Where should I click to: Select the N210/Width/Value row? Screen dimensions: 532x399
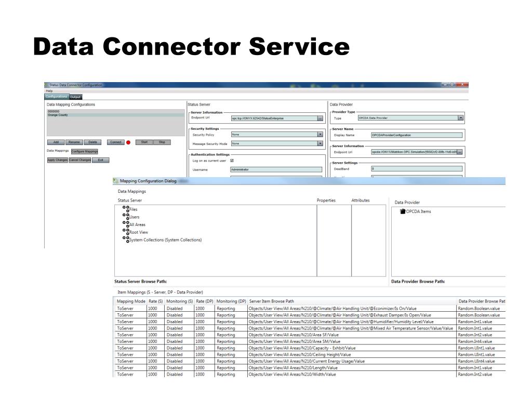(x=310, y=374)
